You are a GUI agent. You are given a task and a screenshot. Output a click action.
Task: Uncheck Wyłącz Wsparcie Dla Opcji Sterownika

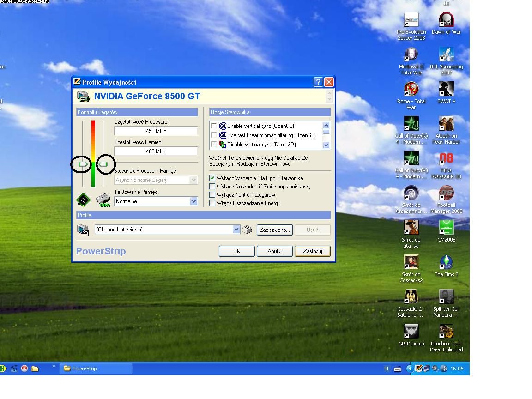pyautogui.click(x=212, y=178)
